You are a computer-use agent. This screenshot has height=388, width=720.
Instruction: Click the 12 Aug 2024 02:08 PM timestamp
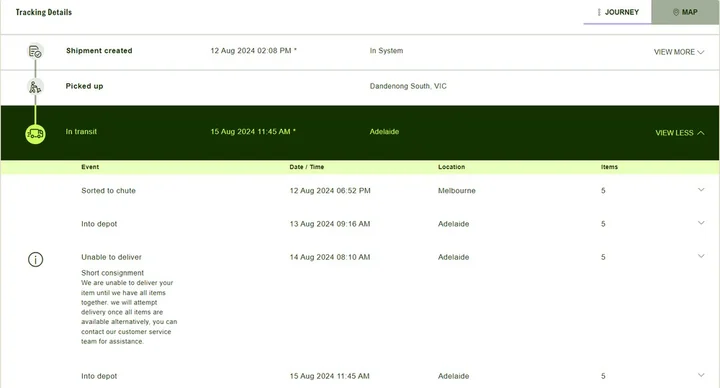(253, 51)
